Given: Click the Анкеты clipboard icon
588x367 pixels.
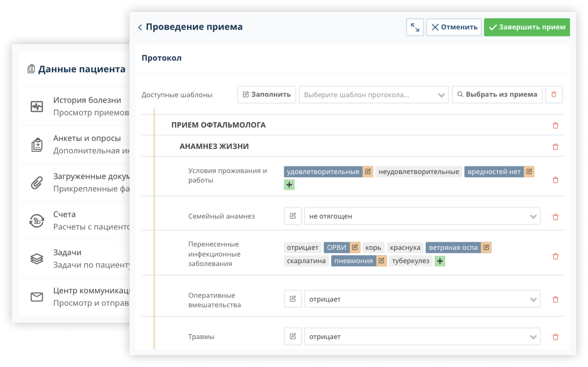Looking at the screenshot, I should (x=37, y=145).
